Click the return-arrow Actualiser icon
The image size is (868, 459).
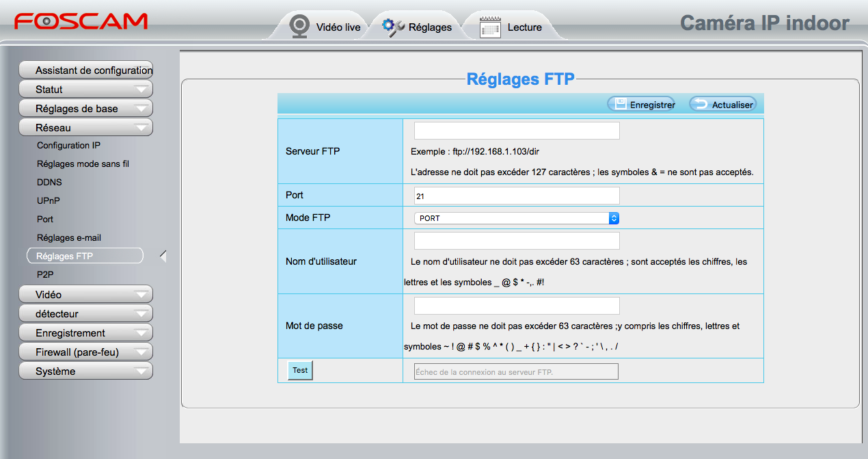tap(700, 104)
